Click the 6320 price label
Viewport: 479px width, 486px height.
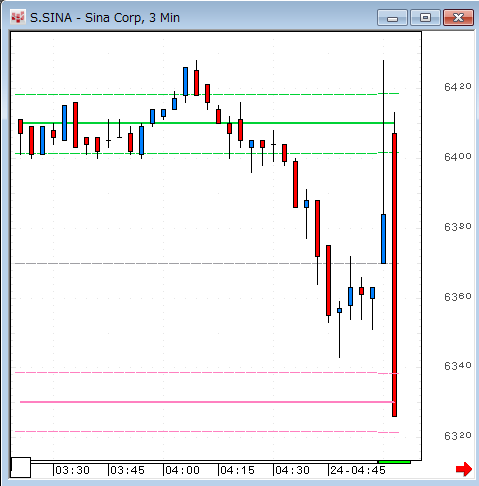[x=458, y=436]
